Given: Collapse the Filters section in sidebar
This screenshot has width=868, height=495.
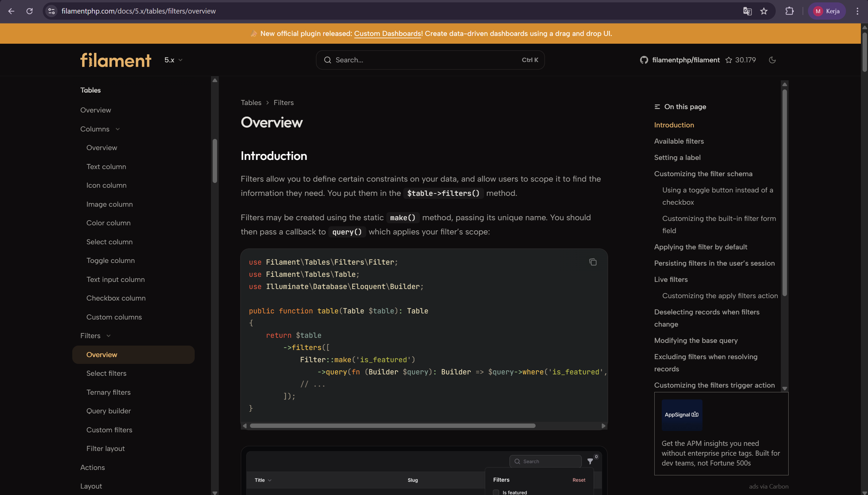Looking at the screenshot, I should [108, 335].
